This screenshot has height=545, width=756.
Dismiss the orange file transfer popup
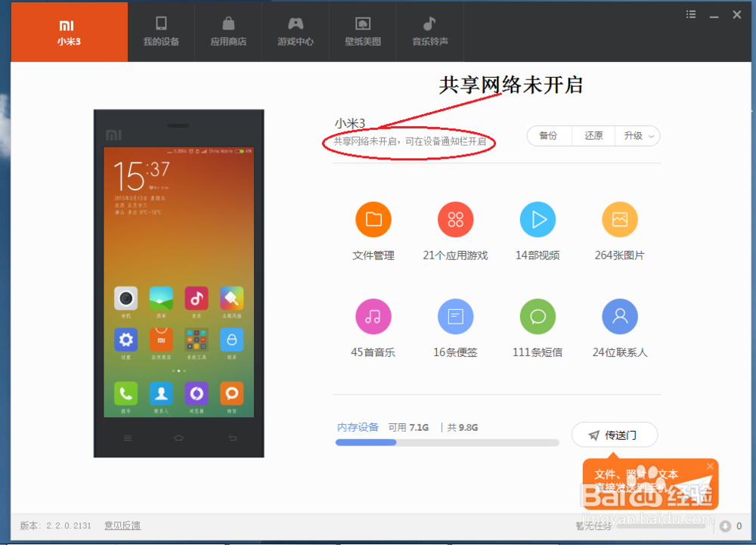(709, 466)
